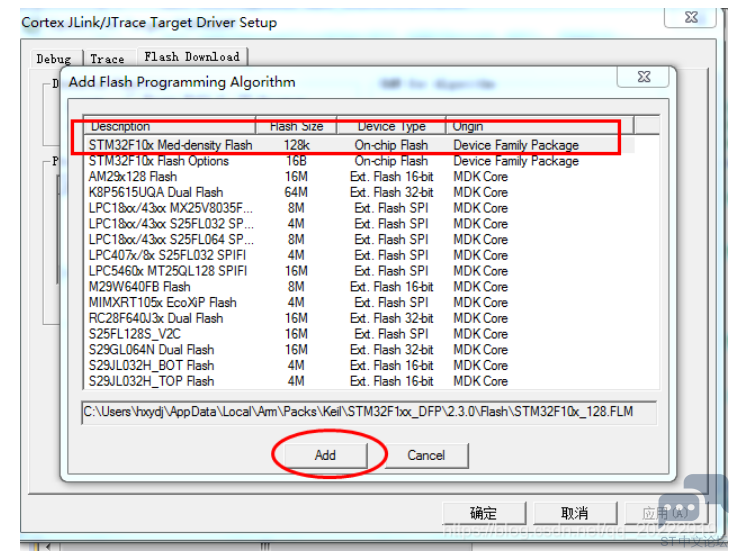Screen dimensions: 737x557
Task: Click the Cancel button in algorithm dialog
Action: pyautogui.click(x=426, y=455)
